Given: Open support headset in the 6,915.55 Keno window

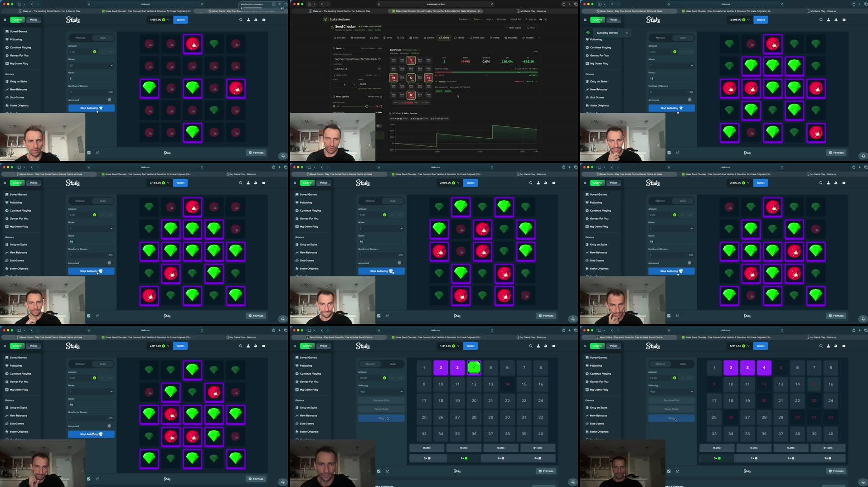Looking at the screenshot, I should click(863, 482).
